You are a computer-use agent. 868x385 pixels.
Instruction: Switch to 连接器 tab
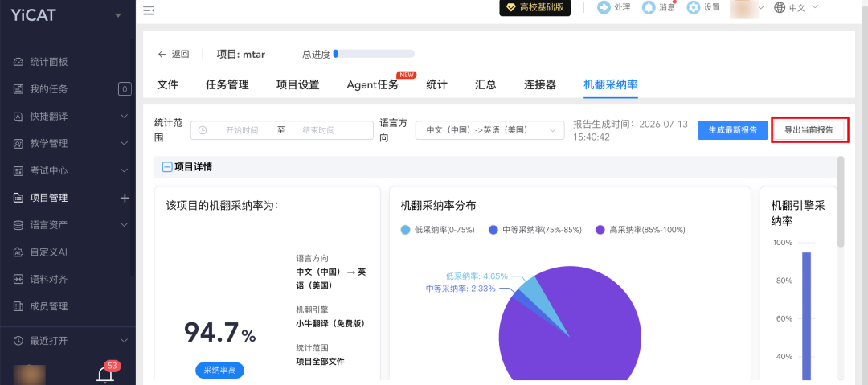[540, 84]
